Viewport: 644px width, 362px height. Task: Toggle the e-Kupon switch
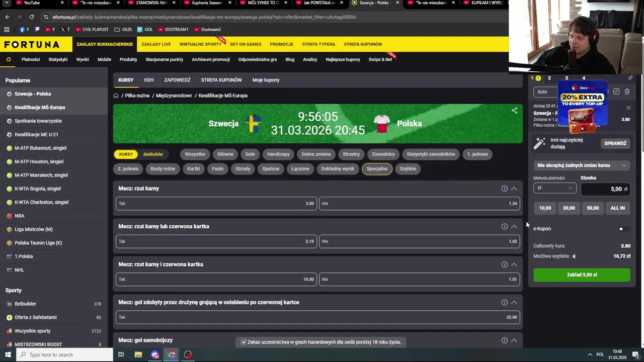624,229
